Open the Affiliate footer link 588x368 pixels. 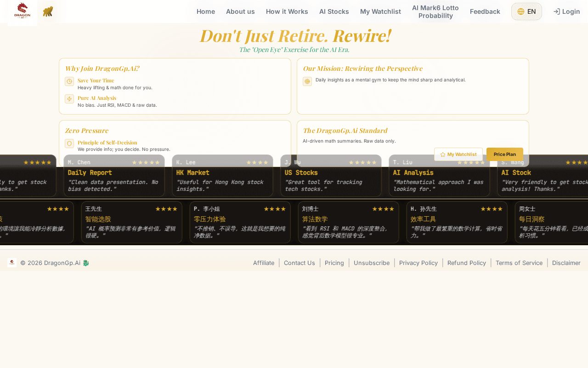point(264,263)
